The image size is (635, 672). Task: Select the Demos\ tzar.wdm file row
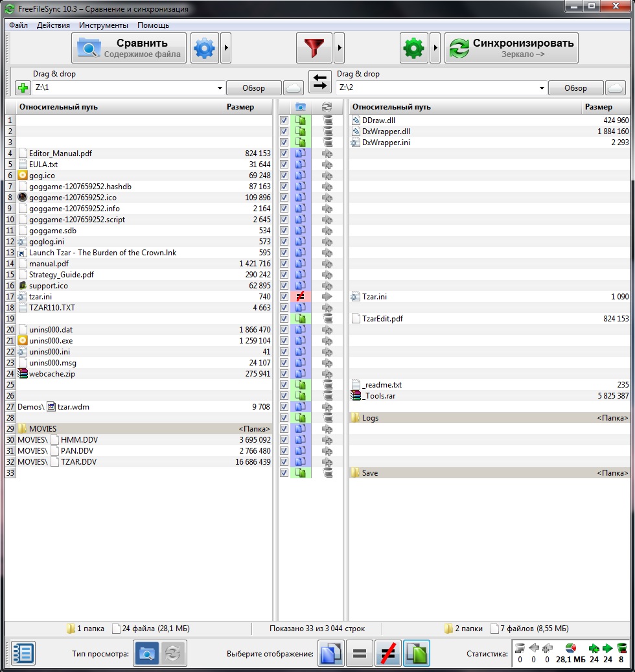click(x=144, y=407)
